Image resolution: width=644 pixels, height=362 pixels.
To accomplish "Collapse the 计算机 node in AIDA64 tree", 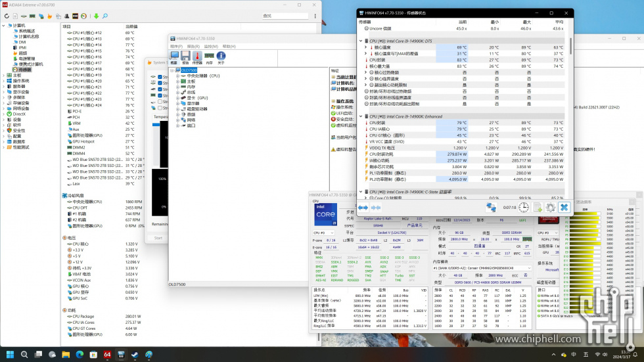I will pyautogui.click(x=4, y=26).
